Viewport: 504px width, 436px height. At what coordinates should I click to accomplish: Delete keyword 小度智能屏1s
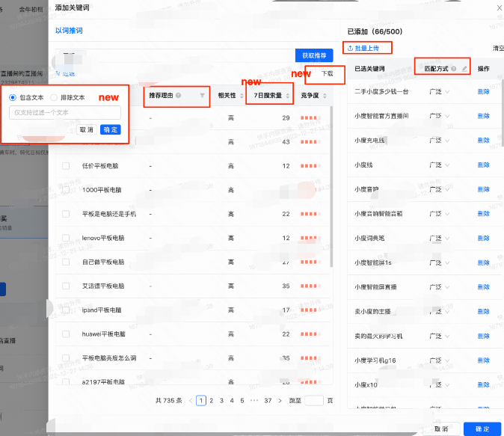coord(483,262)
